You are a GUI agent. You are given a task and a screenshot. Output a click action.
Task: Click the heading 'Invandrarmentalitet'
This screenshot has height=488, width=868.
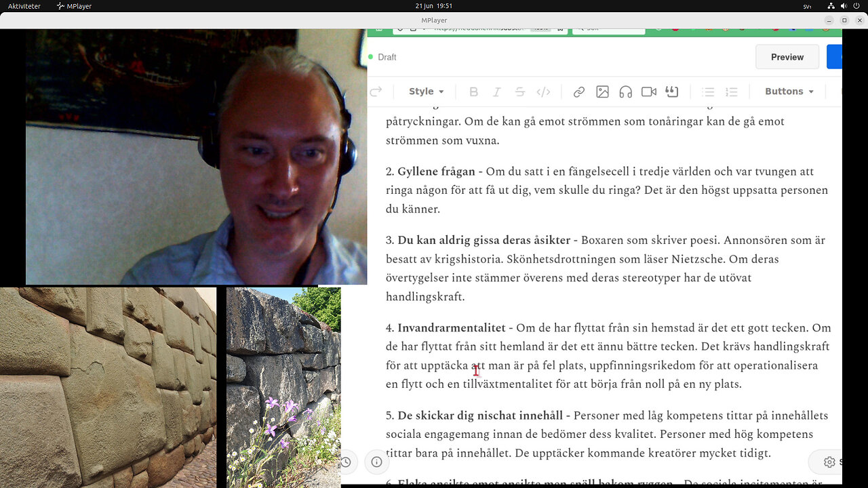tap(452, 328)
